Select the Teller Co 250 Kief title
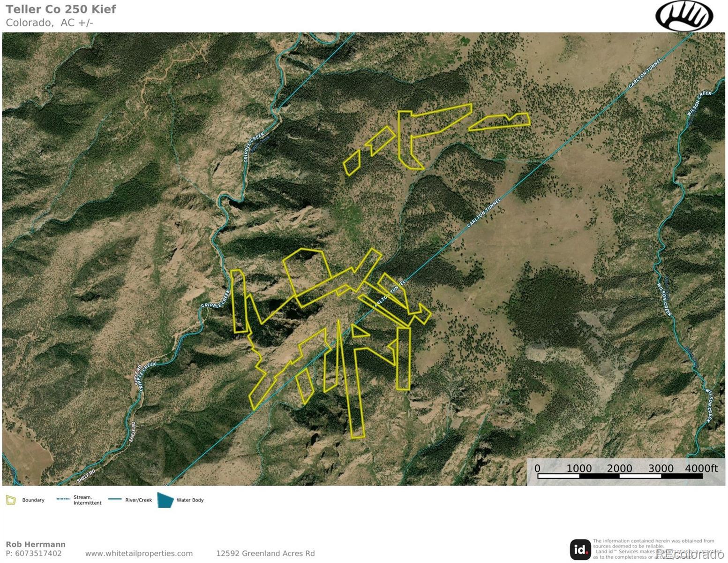Viewport: 728px width, 563px height. click(61, 9)
